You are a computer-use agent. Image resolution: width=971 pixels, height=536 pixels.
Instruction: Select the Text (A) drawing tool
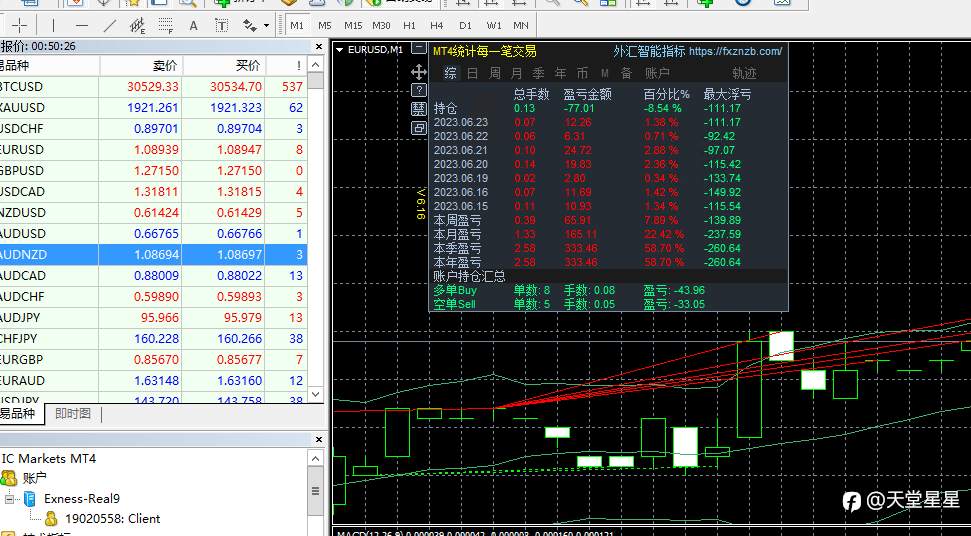(193, 25)
